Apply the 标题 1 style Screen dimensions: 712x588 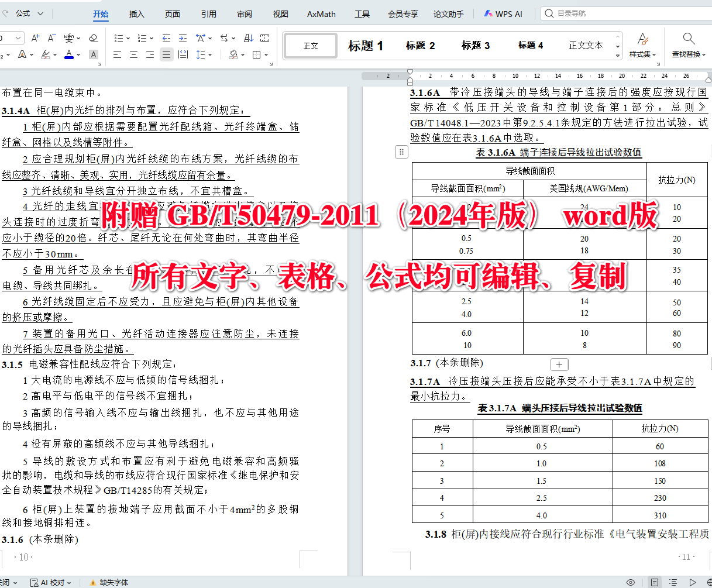365,45
